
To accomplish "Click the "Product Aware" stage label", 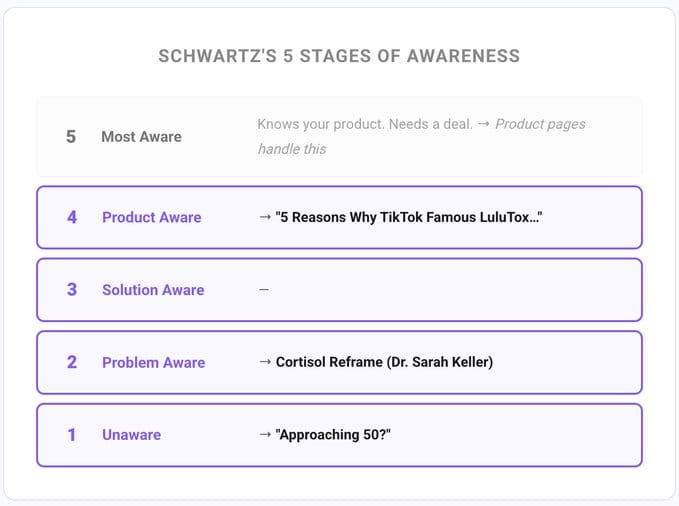I will [151, 217].
